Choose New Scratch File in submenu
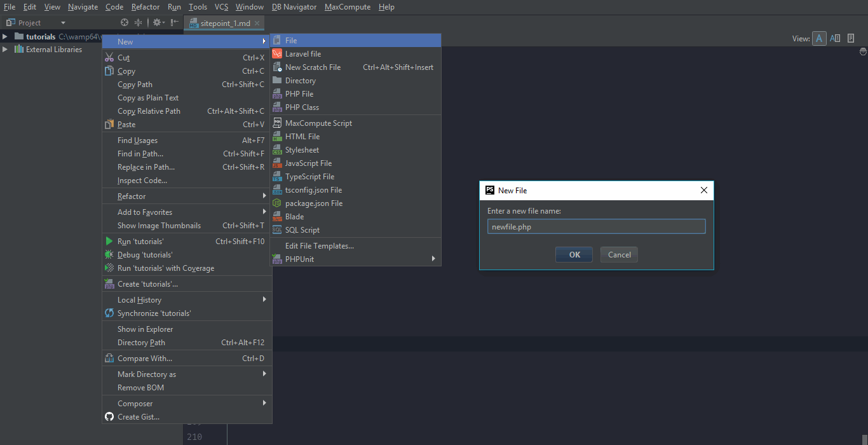This screenshot has height=445, width=868. coord(355,67)
